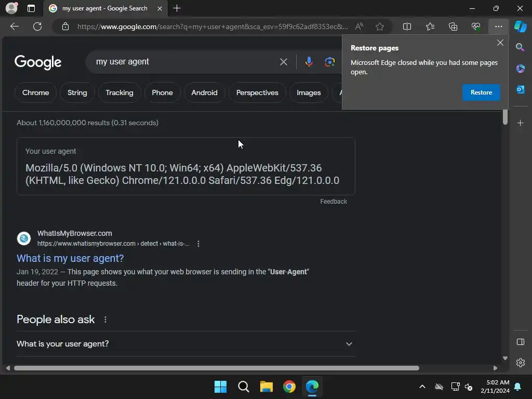Clear the Google search box
This screenshot has width=532, height=399.
coord(284,62)
